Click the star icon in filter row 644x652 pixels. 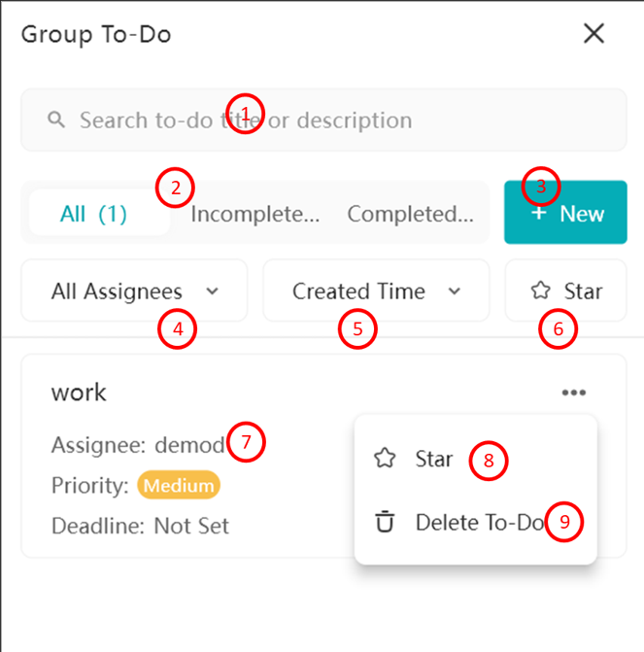(540, 291)
